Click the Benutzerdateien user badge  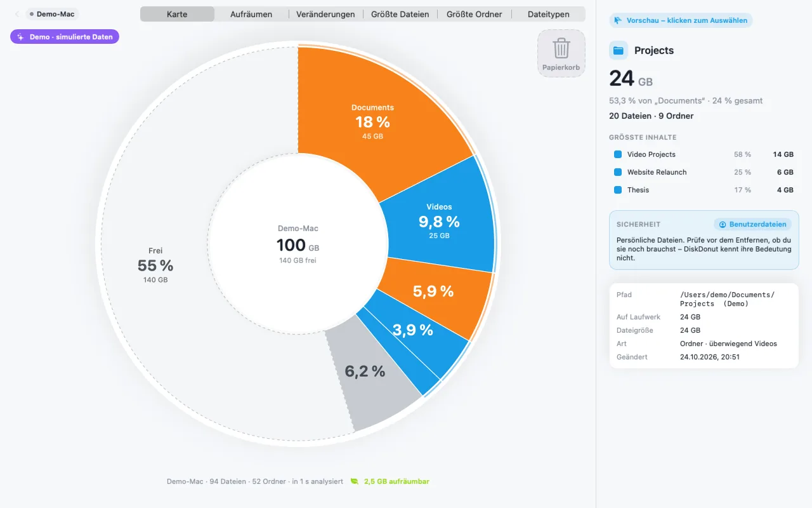tap(753, 224)
